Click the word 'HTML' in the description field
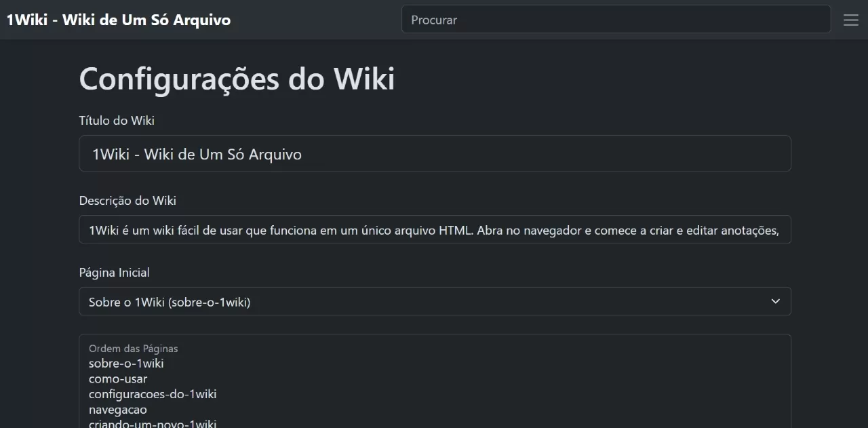 456,231
